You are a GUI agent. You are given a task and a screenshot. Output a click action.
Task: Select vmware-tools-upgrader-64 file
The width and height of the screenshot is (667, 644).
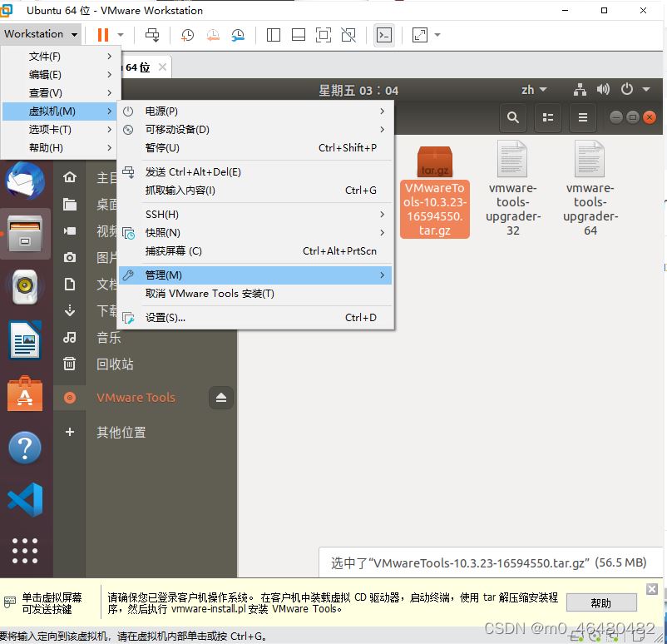click(590, 190)
